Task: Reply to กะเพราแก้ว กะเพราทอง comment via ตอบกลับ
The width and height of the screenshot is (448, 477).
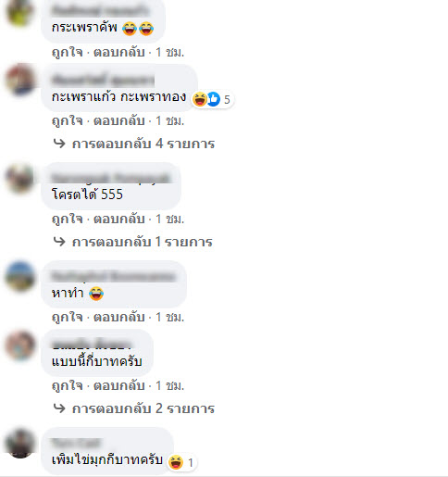Action: pos(119,120)
